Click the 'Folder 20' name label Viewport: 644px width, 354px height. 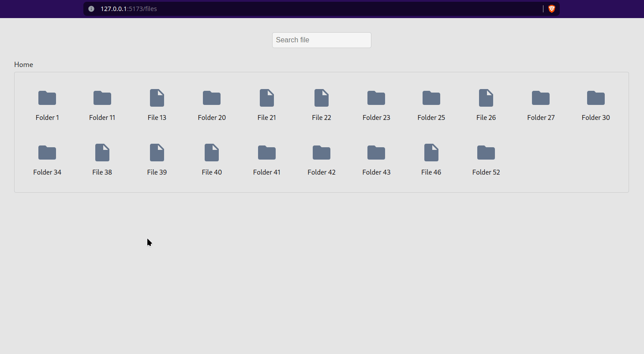[x=212, y=118]
